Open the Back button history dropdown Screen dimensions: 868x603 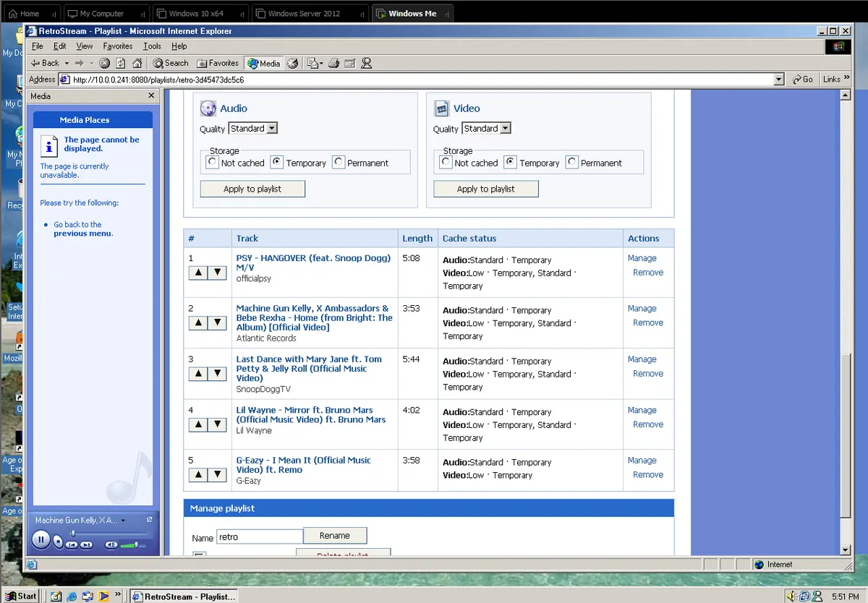[x=67, y=64]
